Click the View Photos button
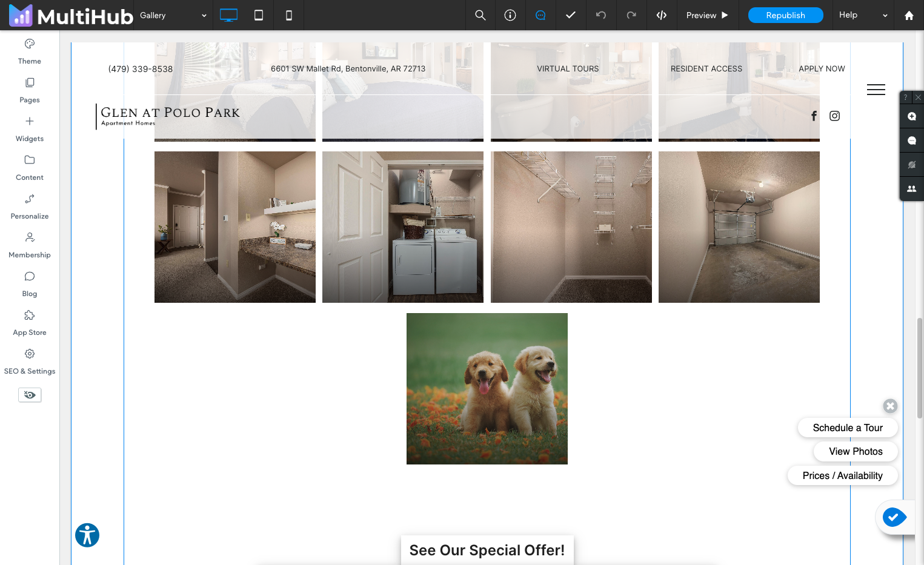924x565 pixels. 856,451
